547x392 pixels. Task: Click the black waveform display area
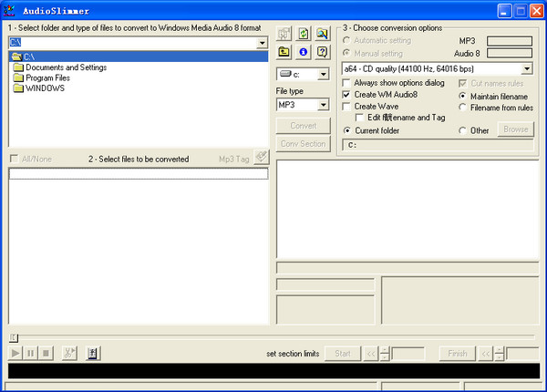pos(273,371)
